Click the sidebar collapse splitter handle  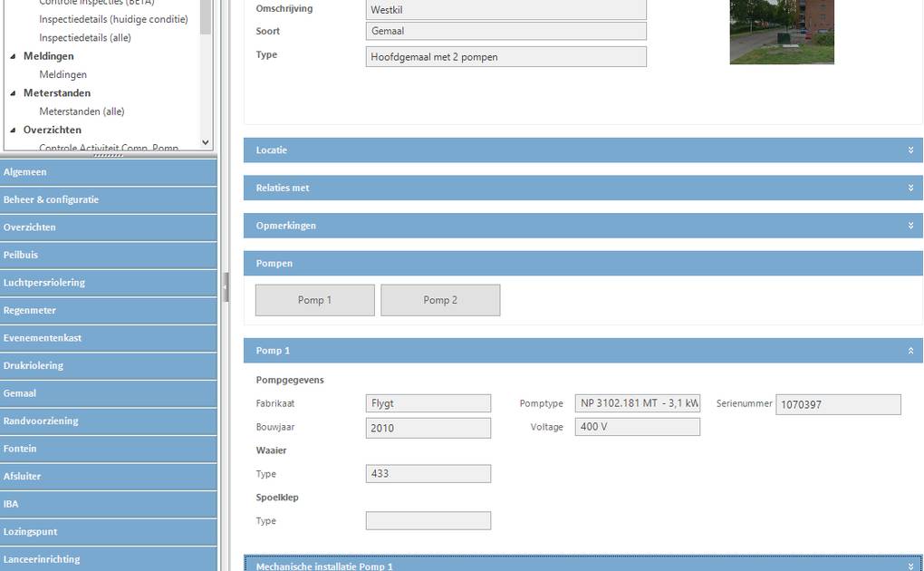point(226,286)
